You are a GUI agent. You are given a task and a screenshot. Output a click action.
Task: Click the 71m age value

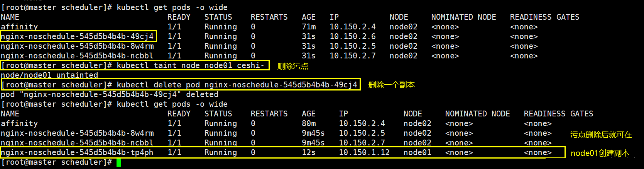pyautogui.click(x=309, y=27)
